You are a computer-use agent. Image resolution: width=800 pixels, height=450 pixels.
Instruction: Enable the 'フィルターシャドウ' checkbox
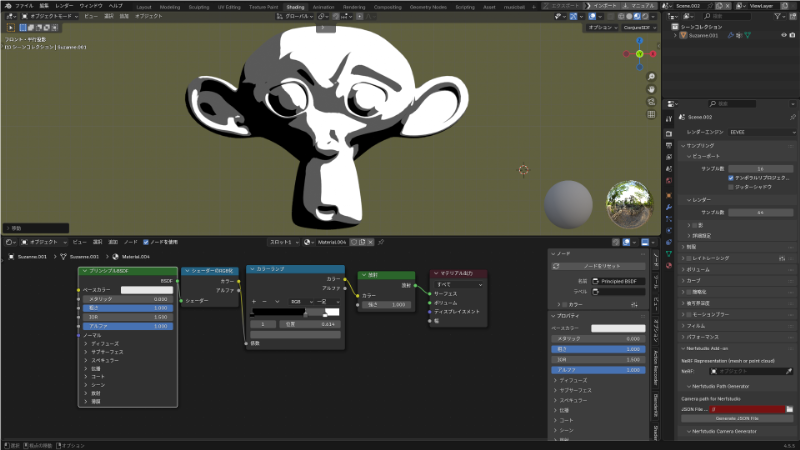point(730,186)
